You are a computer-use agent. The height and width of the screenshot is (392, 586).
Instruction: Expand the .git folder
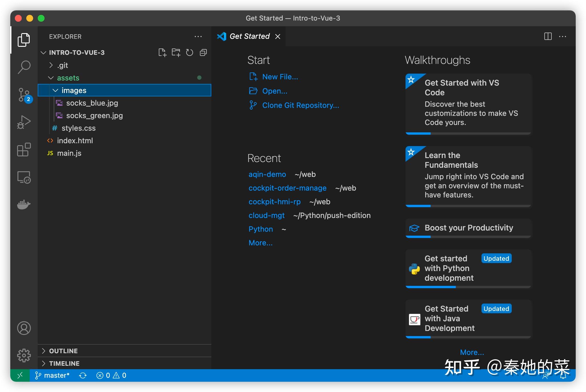coord(51,65)
